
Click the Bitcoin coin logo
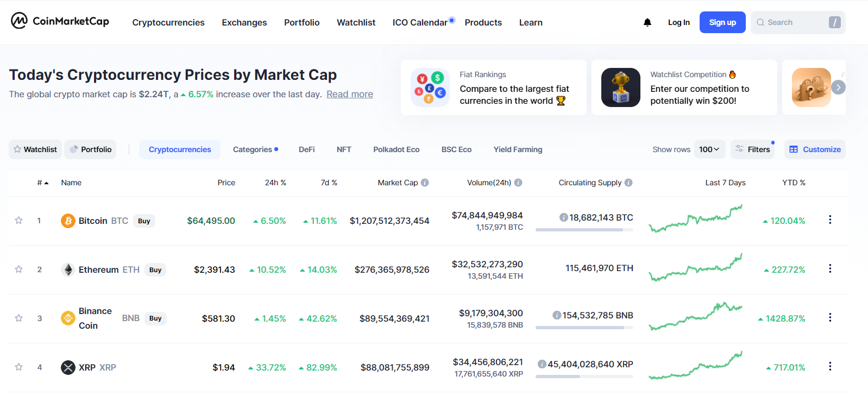[x=68, y=221]
